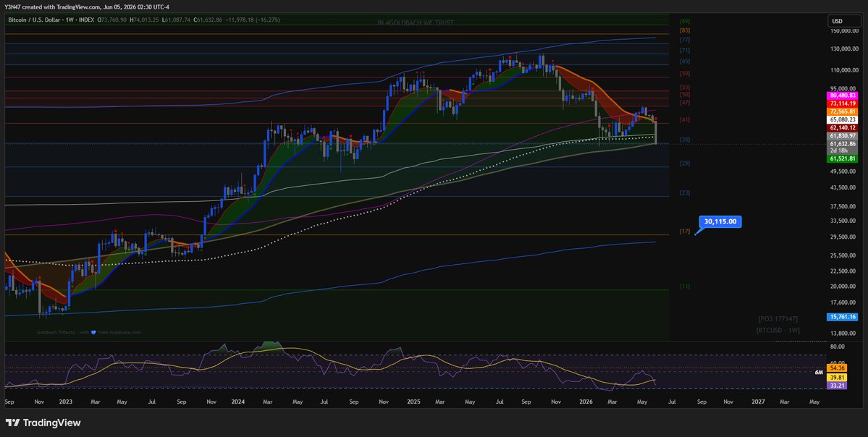Click 25,500.00 on the price axis
This screenshot has height=437, width=868.
[x=843, y=255]
